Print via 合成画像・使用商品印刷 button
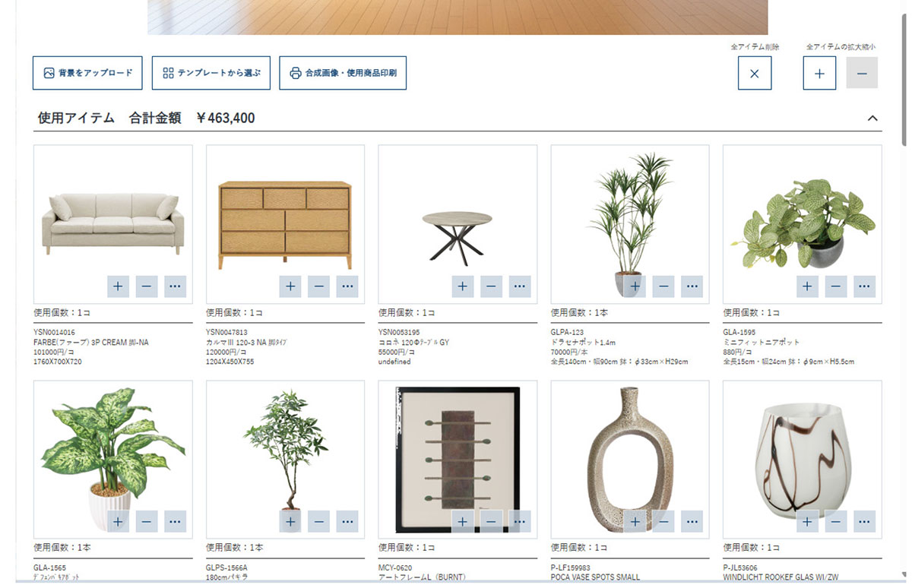 pos(343,73)
